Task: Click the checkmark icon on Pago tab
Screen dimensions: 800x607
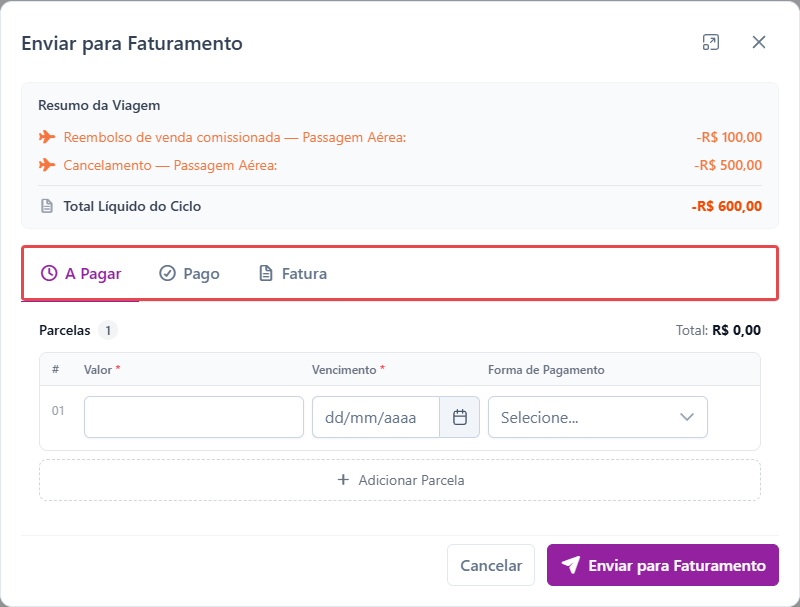Action: pos(167,273)
